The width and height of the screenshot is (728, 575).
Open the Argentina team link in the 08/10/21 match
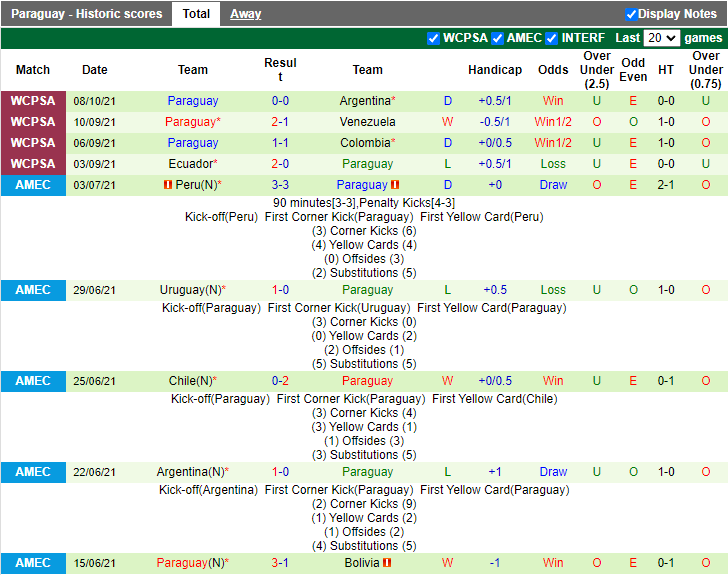pyautogui.click(x=364, y=101)
